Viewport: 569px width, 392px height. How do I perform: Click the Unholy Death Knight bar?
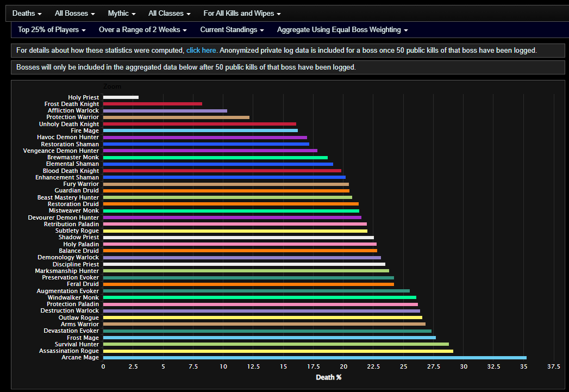click(x=199, y=124)
